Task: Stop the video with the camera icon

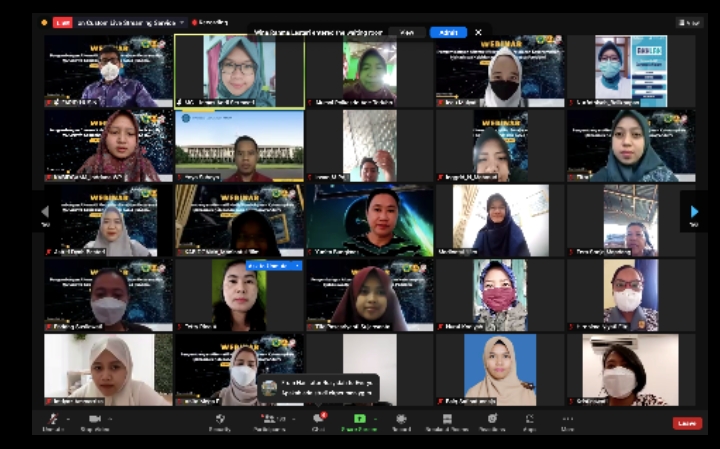Action: point(95,422)
